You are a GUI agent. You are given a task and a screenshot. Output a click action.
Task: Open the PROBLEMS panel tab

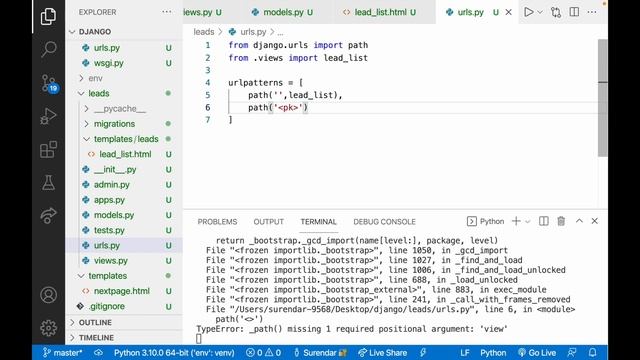[217, 222]
